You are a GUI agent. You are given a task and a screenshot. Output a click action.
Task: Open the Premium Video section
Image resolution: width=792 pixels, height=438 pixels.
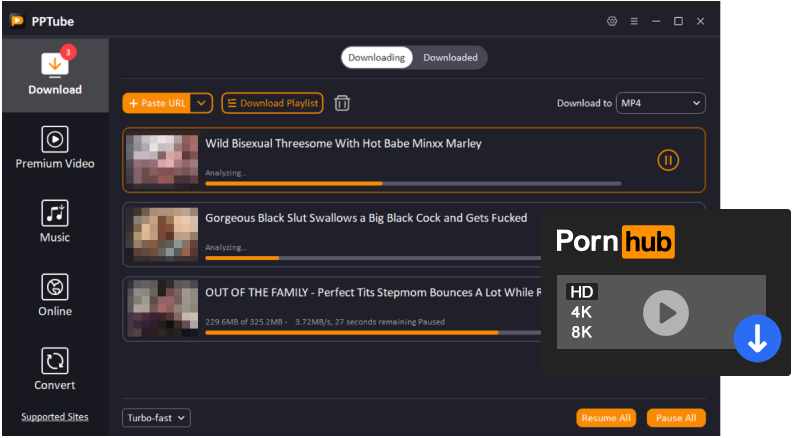(x=55, y=148)
